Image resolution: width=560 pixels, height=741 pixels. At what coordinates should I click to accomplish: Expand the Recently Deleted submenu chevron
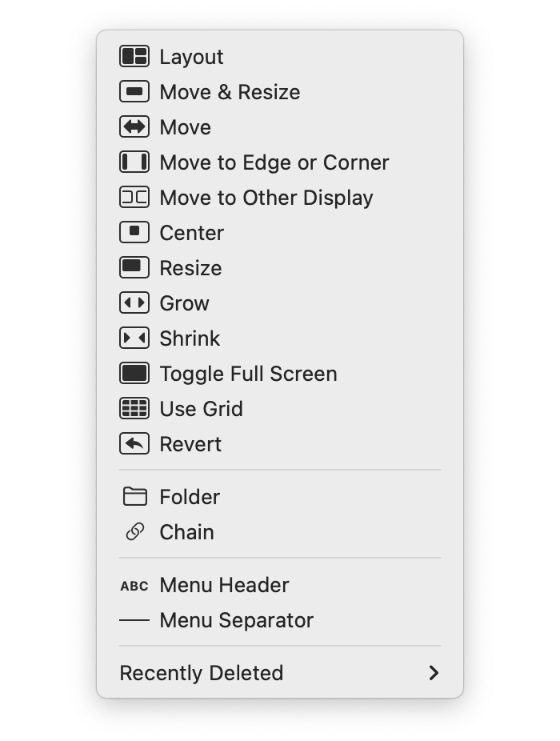tap(434, 673)
